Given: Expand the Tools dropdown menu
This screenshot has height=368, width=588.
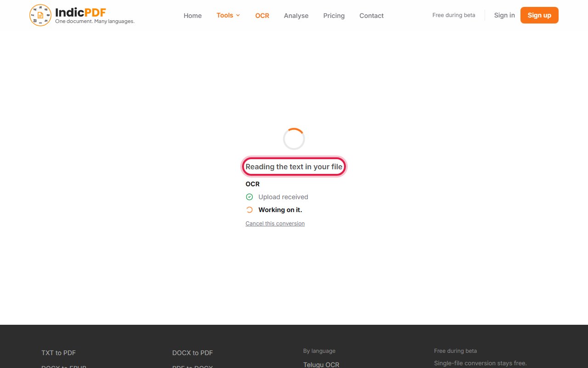Looking at the screenshot, I should click(x=228, y=15).
